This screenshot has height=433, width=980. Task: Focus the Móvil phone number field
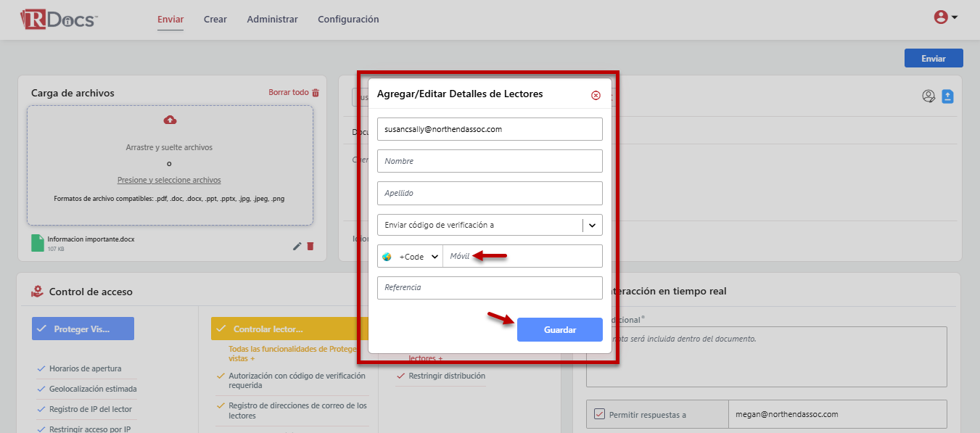(x=522, y=256)
